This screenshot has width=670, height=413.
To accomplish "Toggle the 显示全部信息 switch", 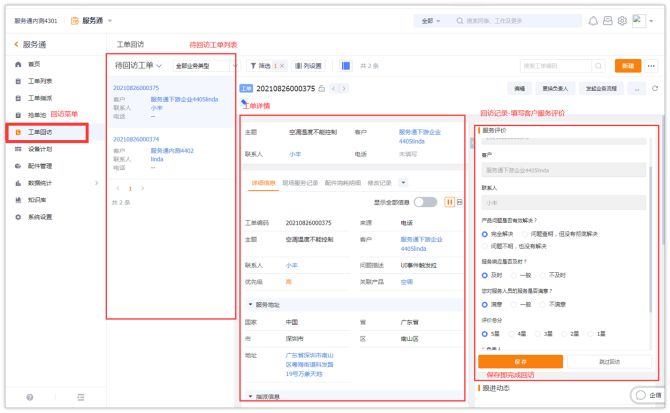I will [x=427, y=202].
